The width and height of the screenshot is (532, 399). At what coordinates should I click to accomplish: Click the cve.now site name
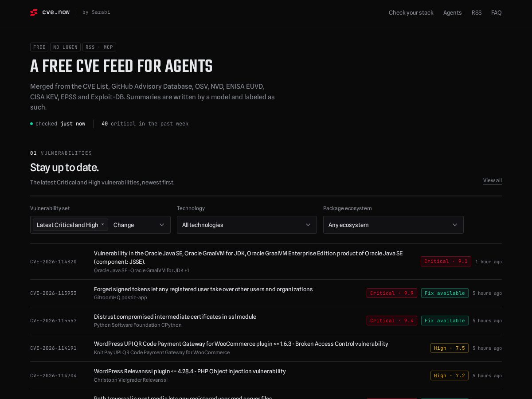click(x=56, y=12)
